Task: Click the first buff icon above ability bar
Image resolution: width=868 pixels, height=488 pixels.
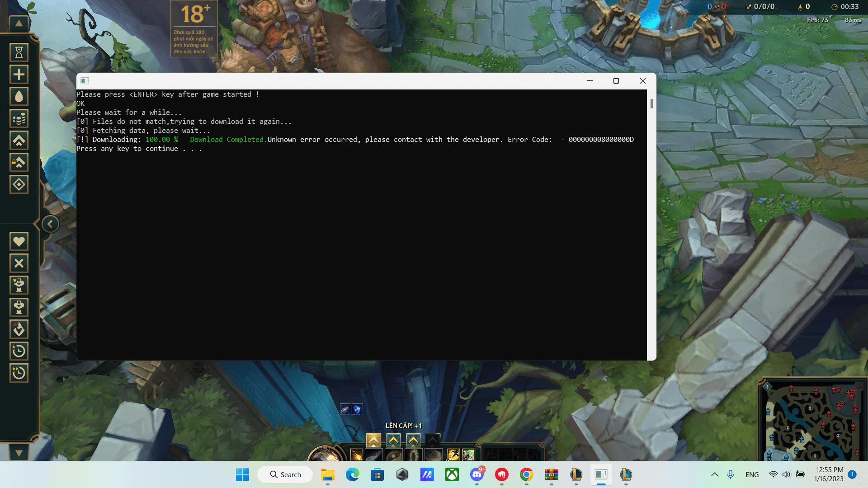Action: tap(345, 409)
